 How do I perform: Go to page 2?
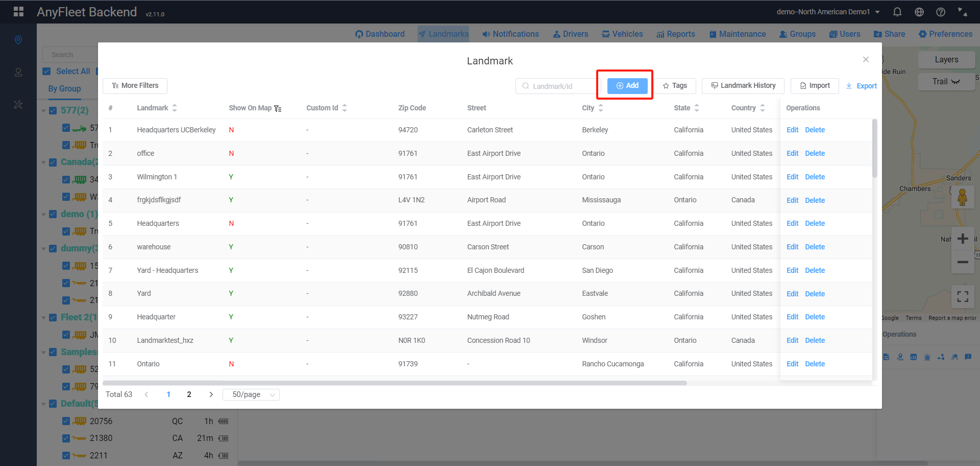(189, 394)
